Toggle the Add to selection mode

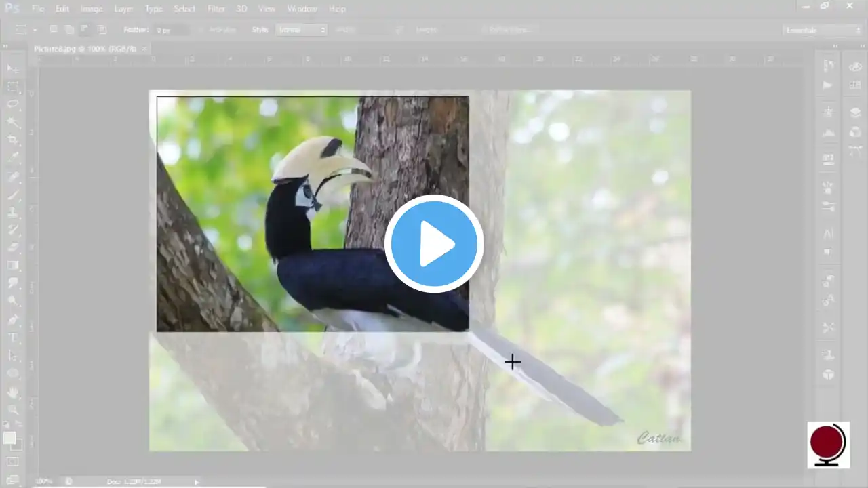point(69,30)
